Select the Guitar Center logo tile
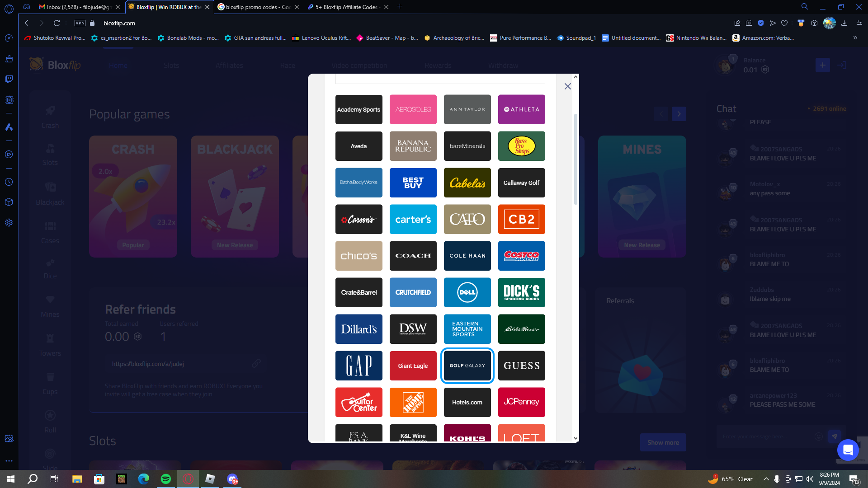This screenshot has height=488, width=868. [359, 402]
